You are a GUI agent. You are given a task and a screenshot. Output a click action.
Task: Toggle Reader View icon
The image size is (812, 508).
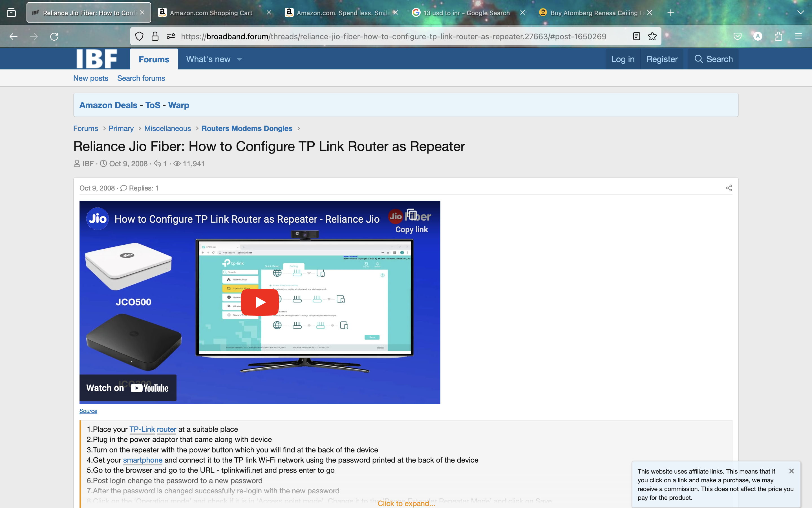point(637,36)
